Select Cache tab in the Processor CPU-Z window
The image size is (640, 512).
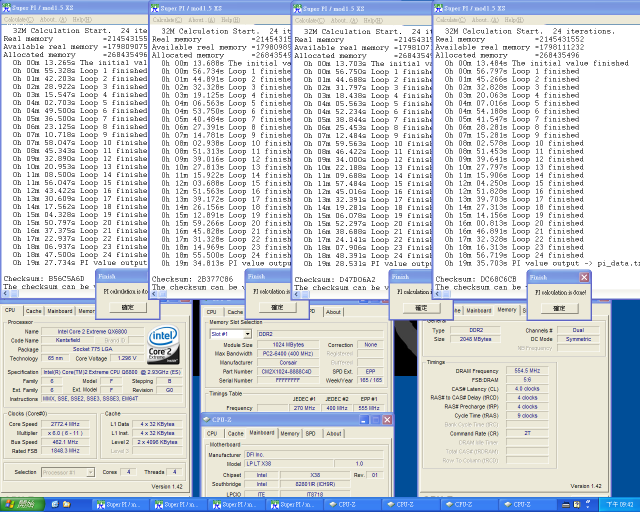point(33,311)
